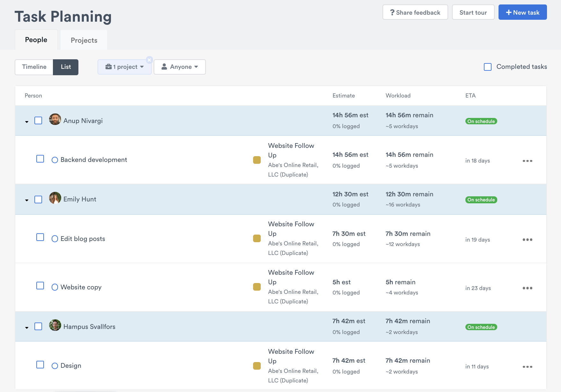Screen dimensions: 561x392
Task: Switch to Timeline view
Action: click(34, 67)
